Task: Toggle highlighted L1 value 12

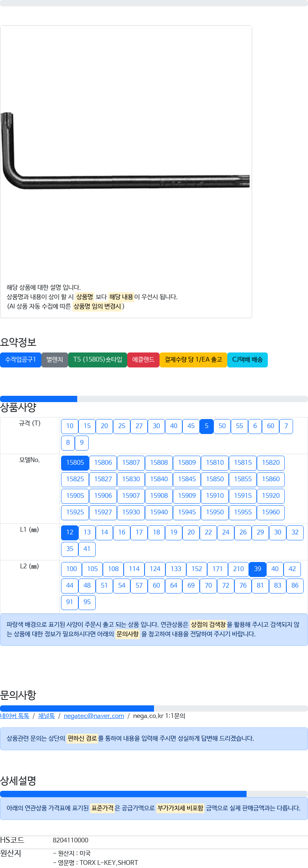Action: pos(70,532)
